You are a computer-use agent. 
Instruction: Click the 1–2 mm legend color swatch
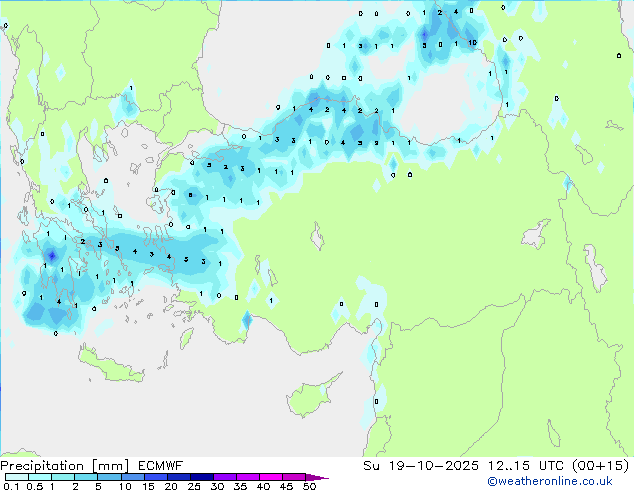[63, 477]
